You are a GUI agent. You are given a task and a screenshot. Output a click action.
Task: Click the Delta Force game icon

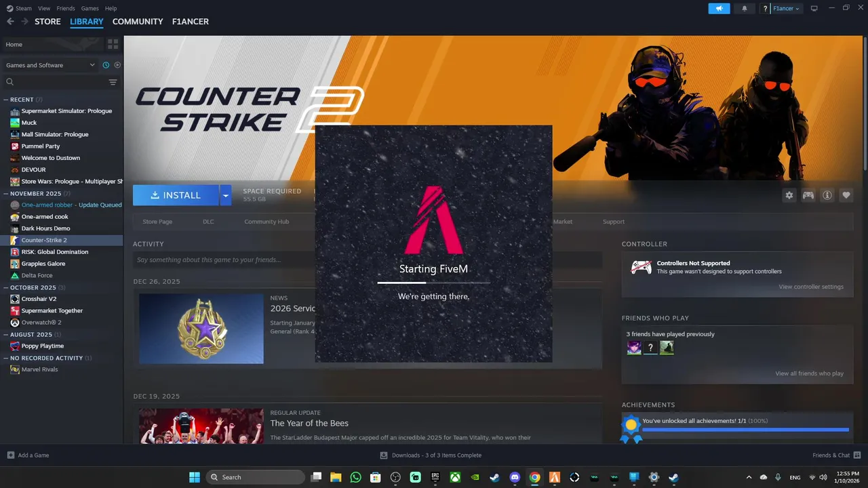coord(15,275)
